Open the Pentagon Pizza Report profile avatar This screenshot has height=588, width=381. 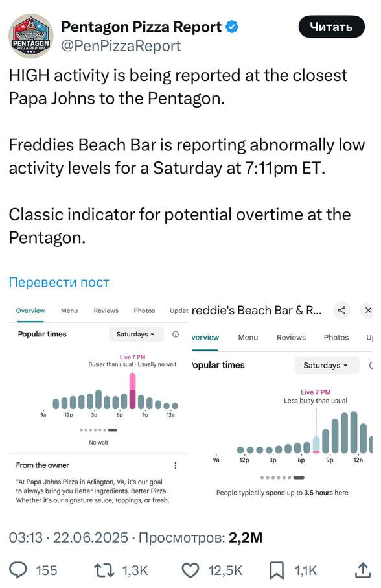(31, 36)
